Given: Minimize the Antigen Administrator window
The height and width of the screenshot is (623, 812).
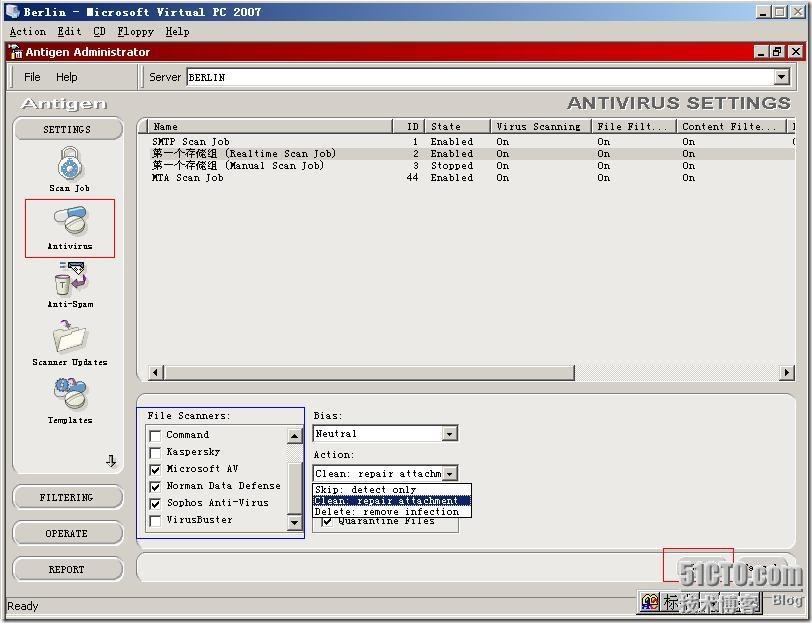Looking at the screenshot, I should 760,51.
